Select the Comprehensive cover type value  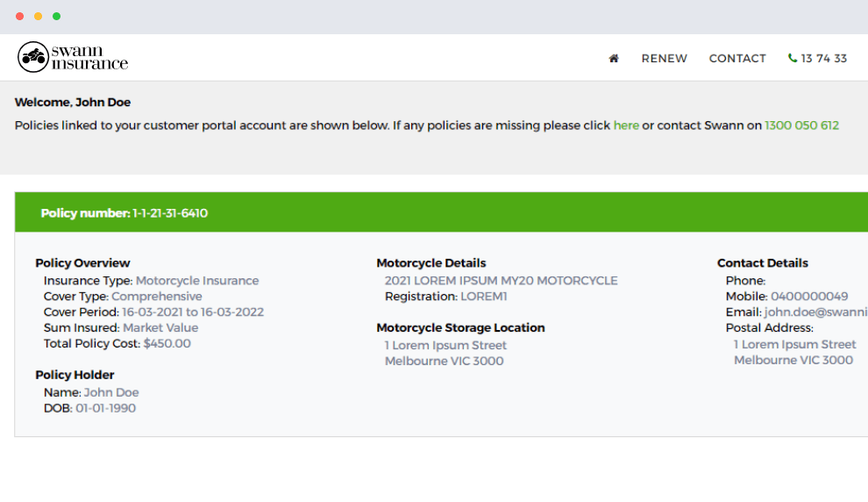point(157,297)
